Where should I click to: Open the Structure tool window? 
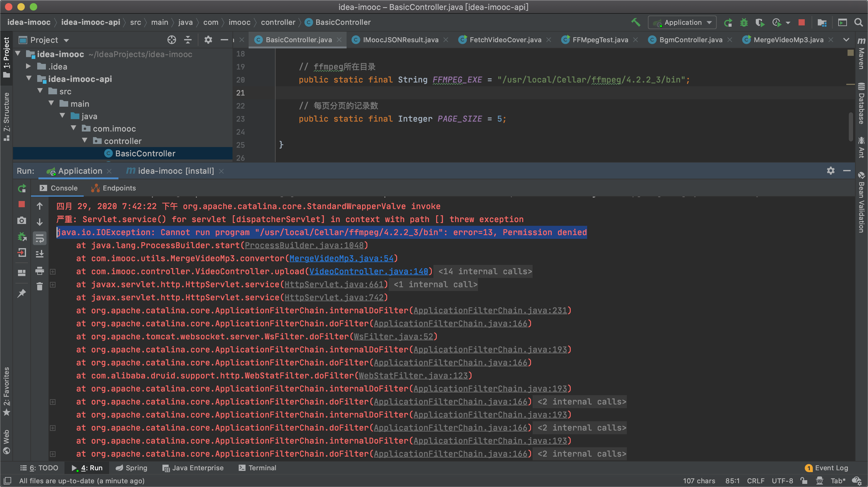click(7, 117)
